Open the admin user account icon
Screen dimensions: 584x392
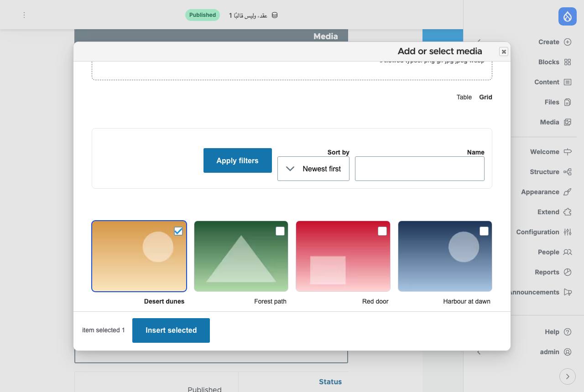point(568,352)
